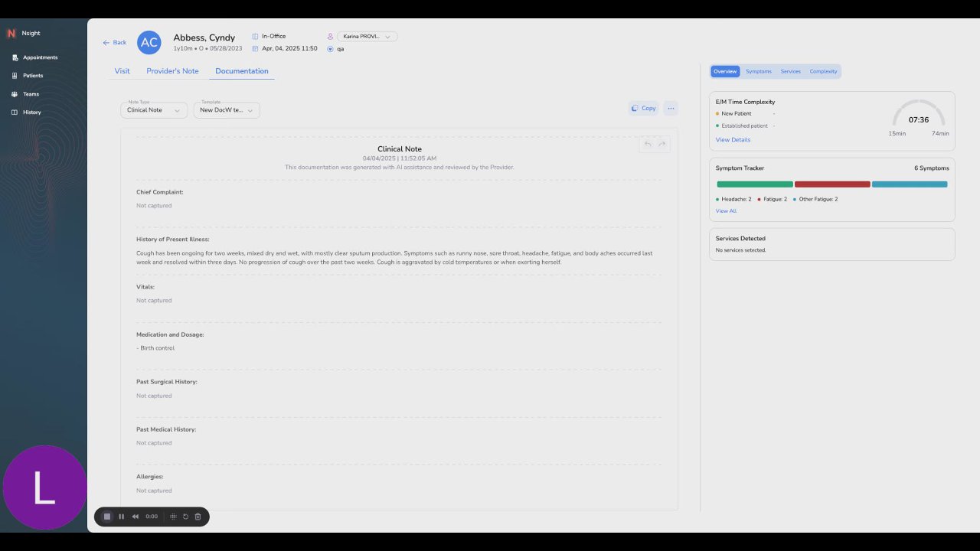This screenshot has height=551, width=980.
Task: Open the Karina provider dropdown
Action: (367, 36)
